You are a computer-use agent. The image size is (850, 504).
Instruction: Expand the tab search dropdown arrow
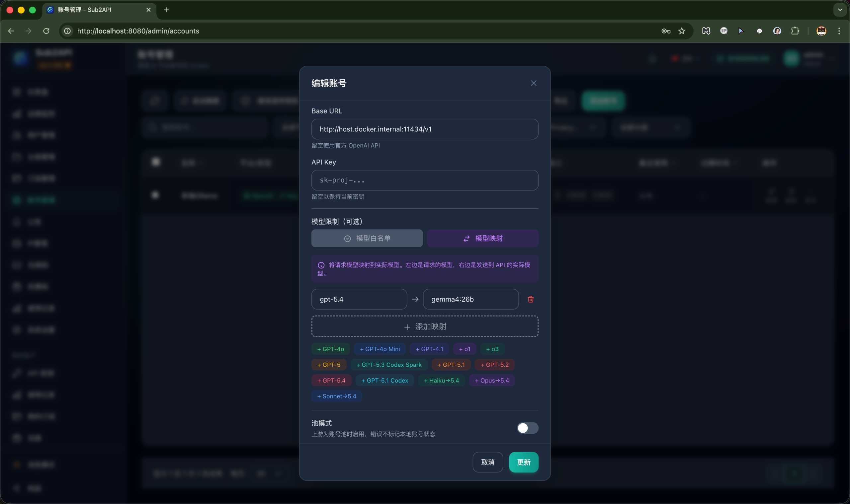click(x=840, y=10)
